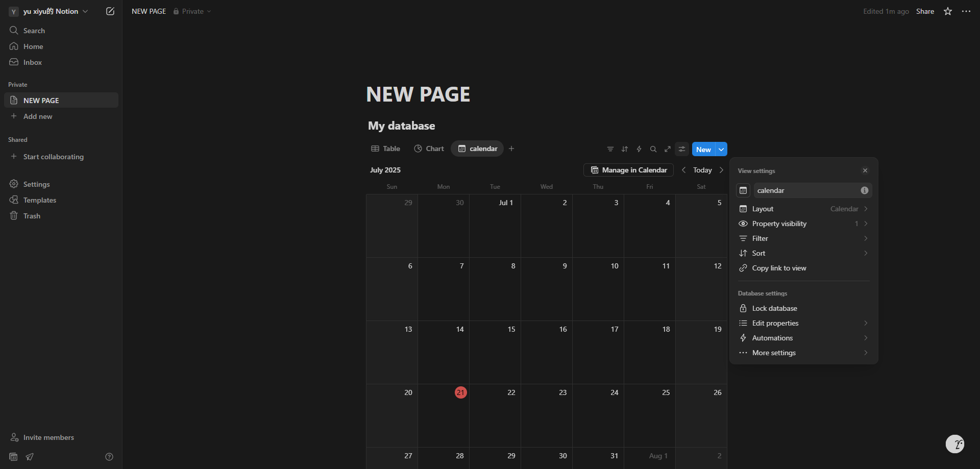
Task: Open the Filter submenu in View settings
Action: tap(804, 238)
